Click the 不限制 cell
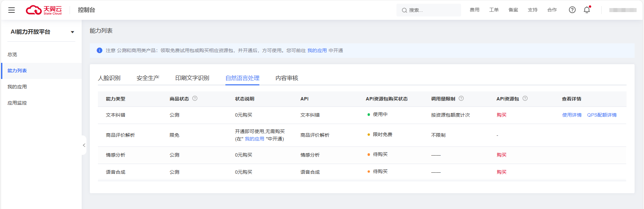 pyautogui.click(x=438, y=135)
